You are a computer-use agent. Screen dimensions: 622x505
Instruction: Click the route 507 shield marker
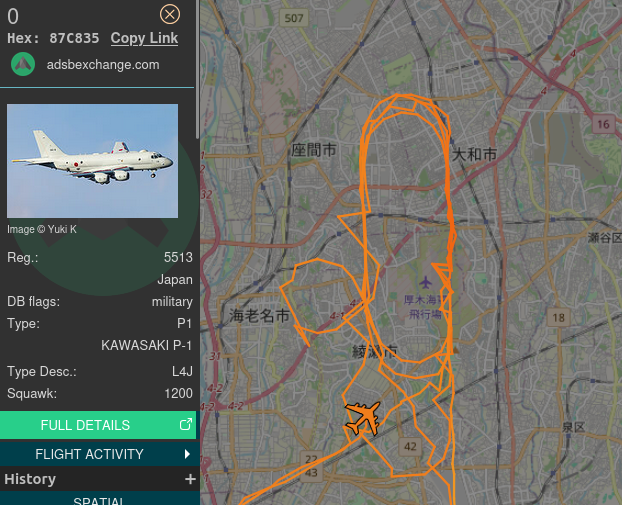294,18
